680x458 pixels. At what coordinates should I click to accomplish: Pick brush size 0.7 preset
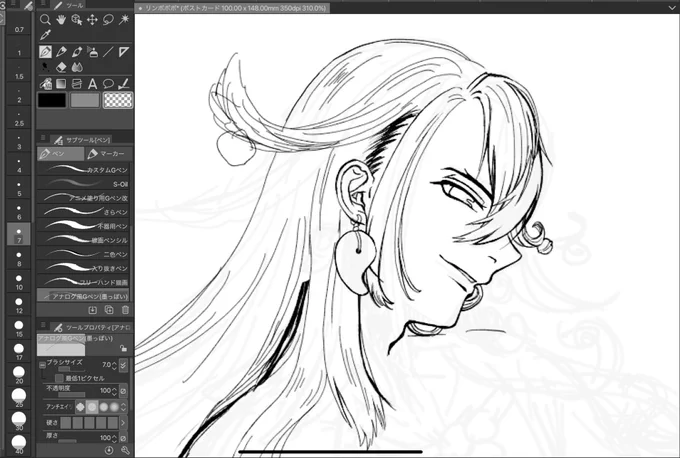tap(19, 24)
